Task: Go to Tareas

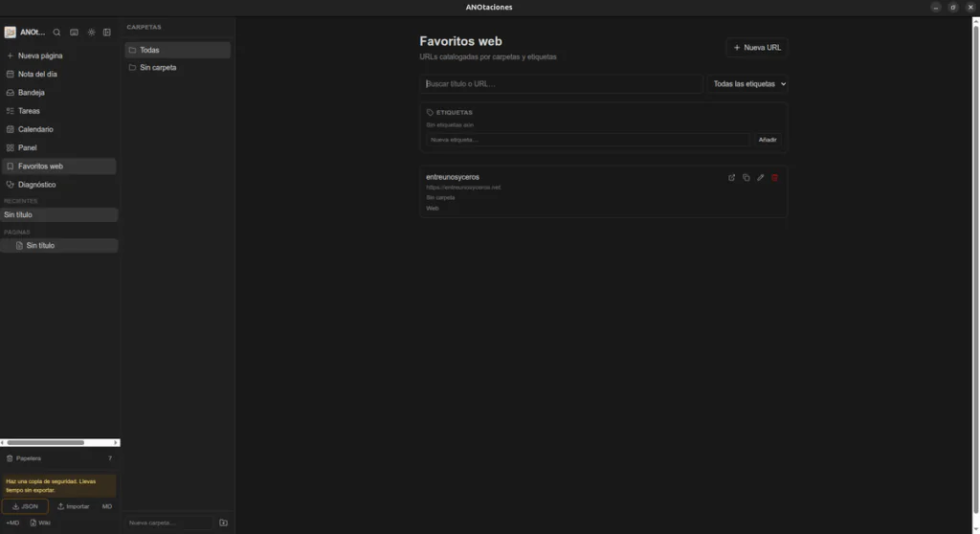Action: [x=58, y=111]
